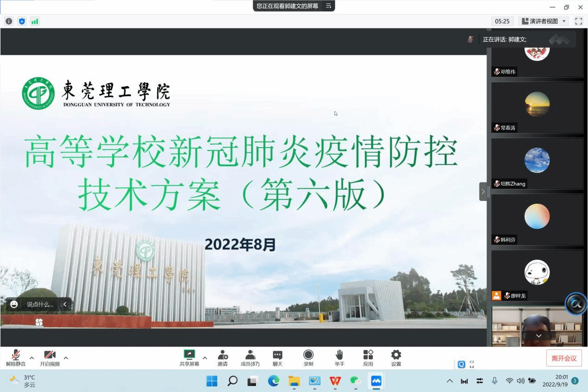Screen dimensions: 588x392
Task: Click Share Screen (共享屏幕)
Action: [x=189, y=358]
